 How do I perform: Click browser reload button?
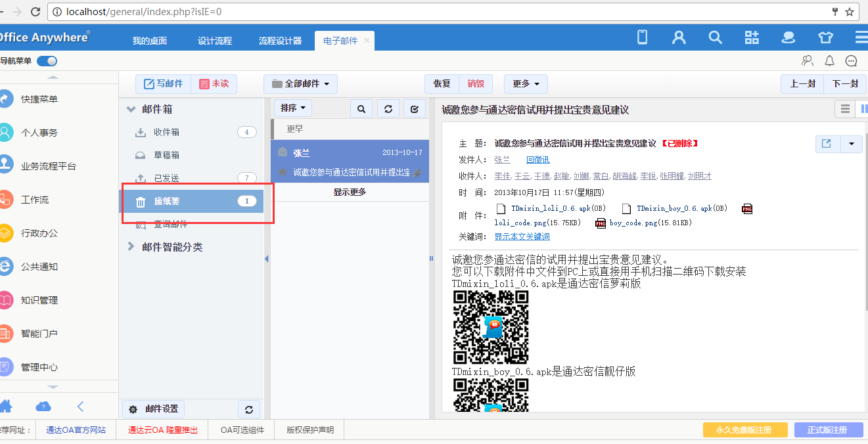click(x=35, y=12)
